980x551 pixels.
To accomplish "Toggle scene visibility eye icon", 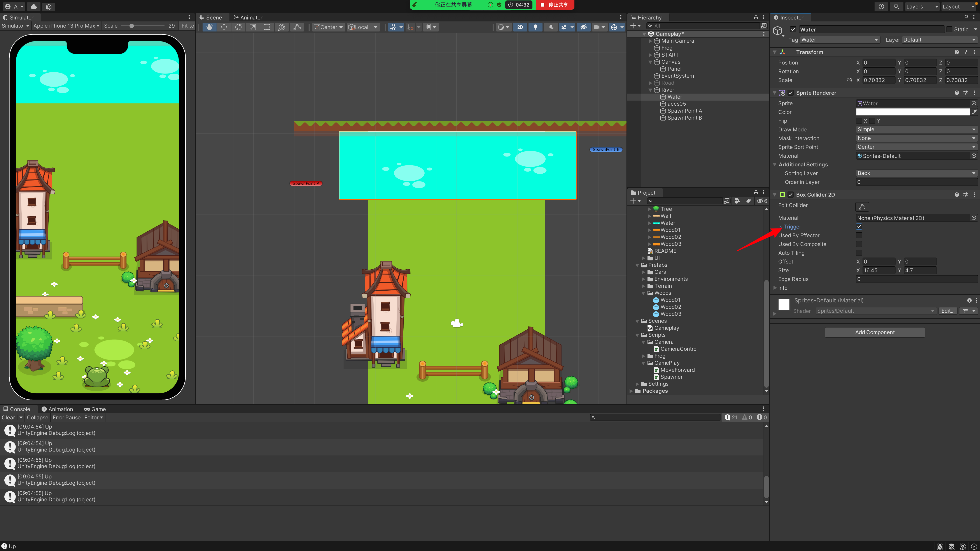I will 583,27.
